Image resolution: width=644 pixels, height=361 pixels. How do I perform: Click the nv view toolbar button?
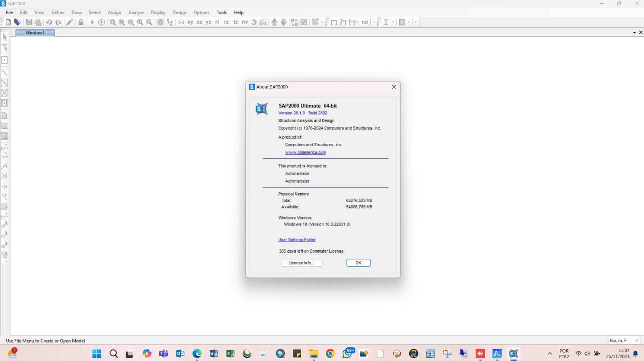(x=245, y=22)
